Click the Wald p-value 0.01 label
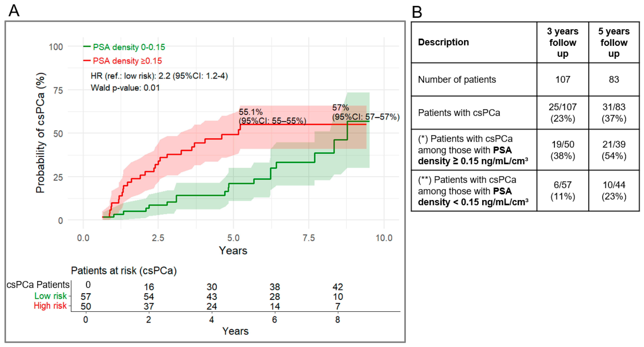The height and width of the screenshot is (347, 644). (125, 88)
